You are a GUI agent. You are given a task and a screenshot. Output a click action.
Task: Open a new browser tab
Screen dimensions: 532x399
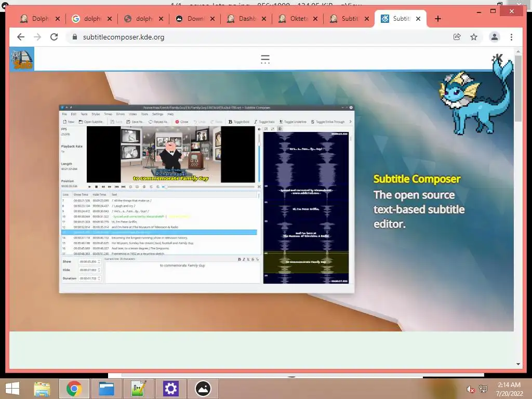click(437, 19)
